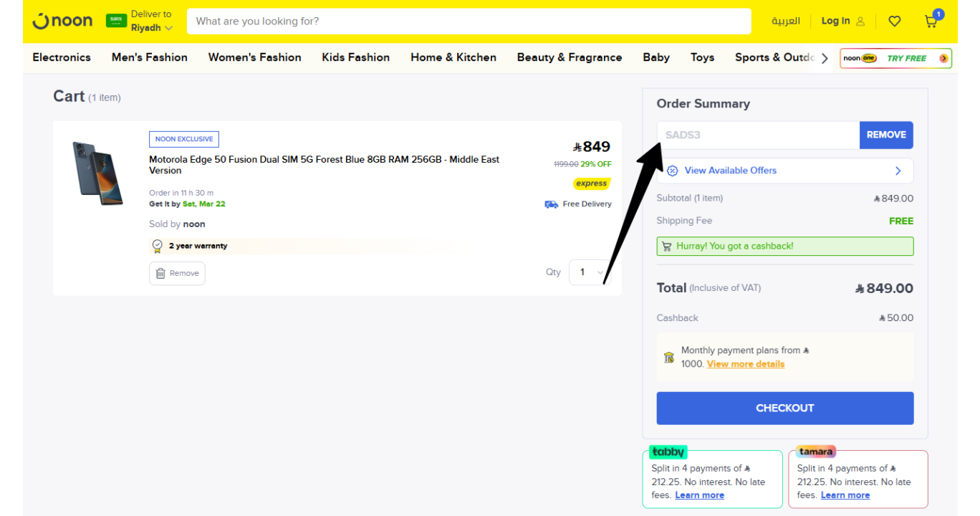Click the Hurray! You got a cashback! banner
980x516 pixels.
point(785,246)
